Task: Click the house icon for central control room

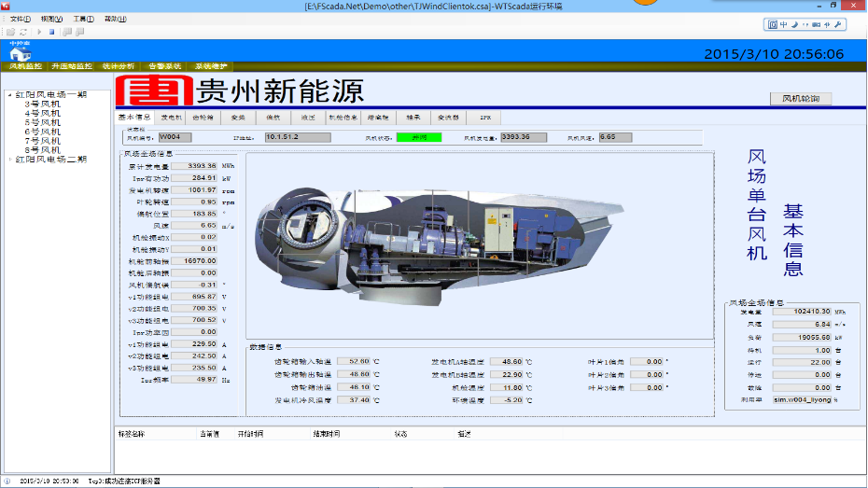Action: click(20, 54)
